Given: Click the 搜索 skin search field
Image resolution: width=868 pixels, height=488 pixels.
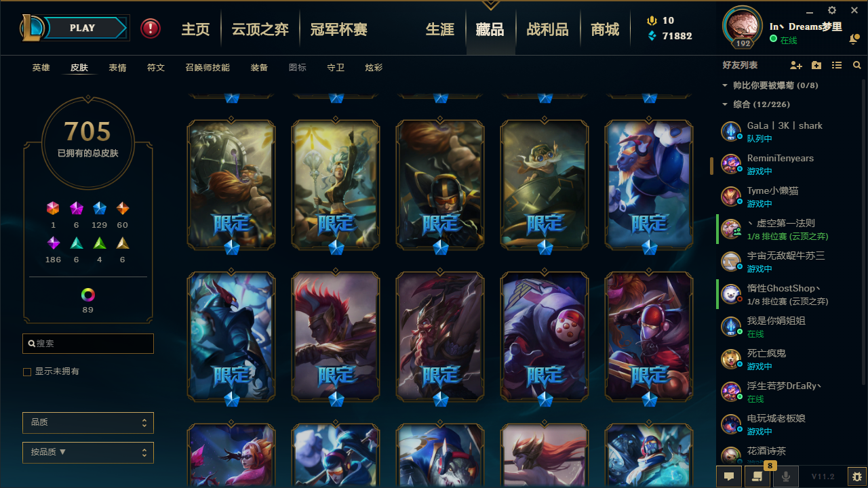Looking at the screenshot, I should click(88, 344).
